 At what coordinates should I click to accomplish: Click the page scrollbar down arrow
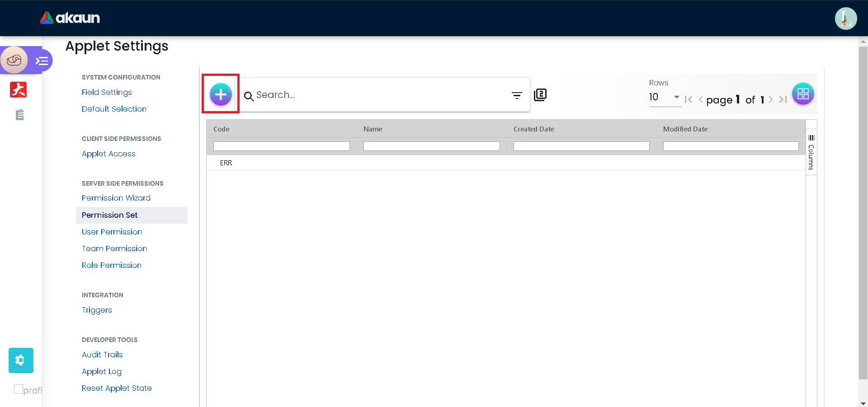tap(863, 403)
